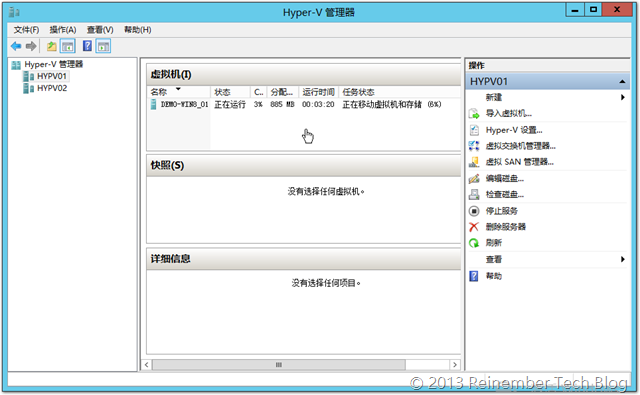
Task: Click the 00:03:20 uptime cell
Action: (x=318, y=104)
